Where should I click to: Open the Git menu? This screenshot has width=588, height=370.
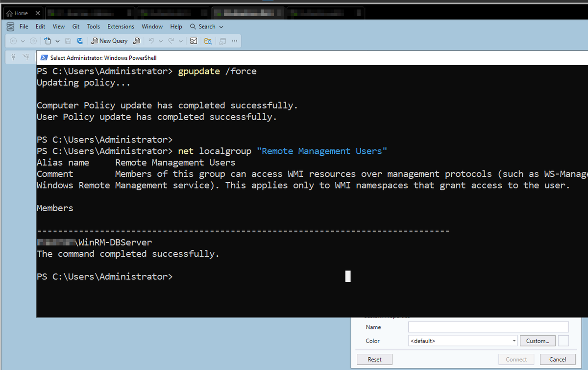76,26
